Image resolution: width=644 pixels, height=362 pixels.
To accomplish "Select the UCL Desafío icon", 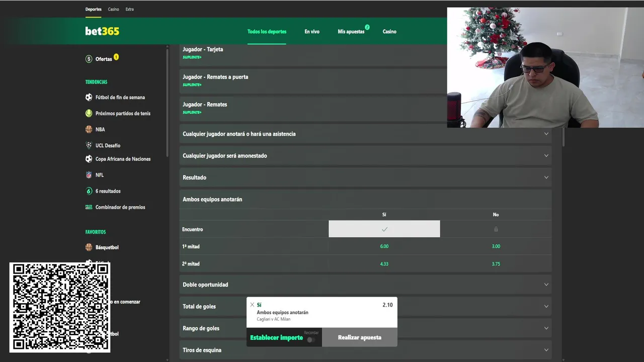I will coord(89,145).
